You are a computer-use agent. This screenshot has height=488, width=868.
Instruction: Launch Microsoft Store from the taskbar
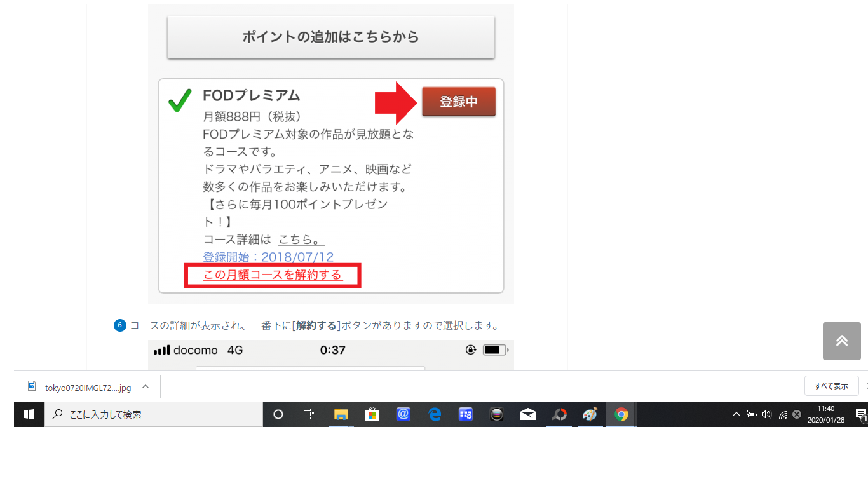coord(372,414)
